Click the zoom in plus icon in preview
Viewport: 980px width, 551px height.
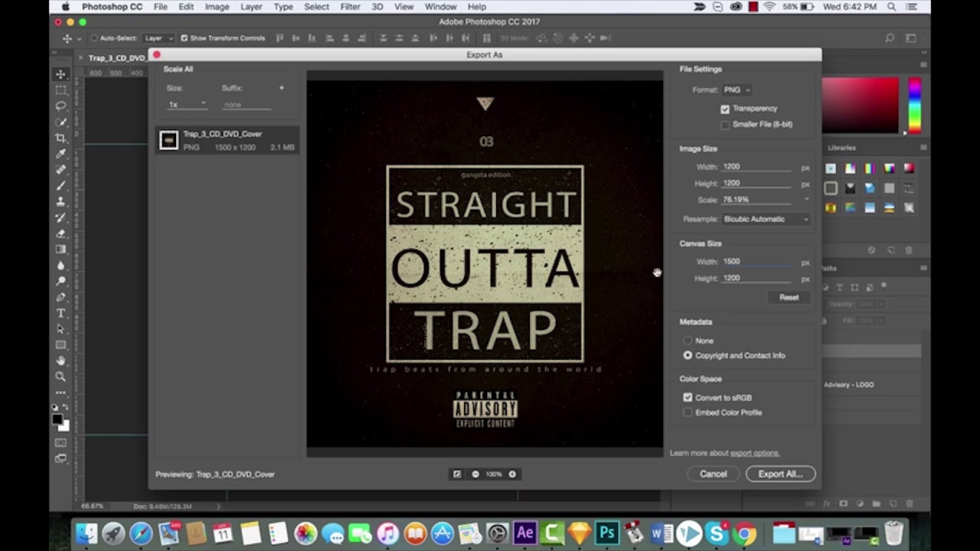click(512, 474)
